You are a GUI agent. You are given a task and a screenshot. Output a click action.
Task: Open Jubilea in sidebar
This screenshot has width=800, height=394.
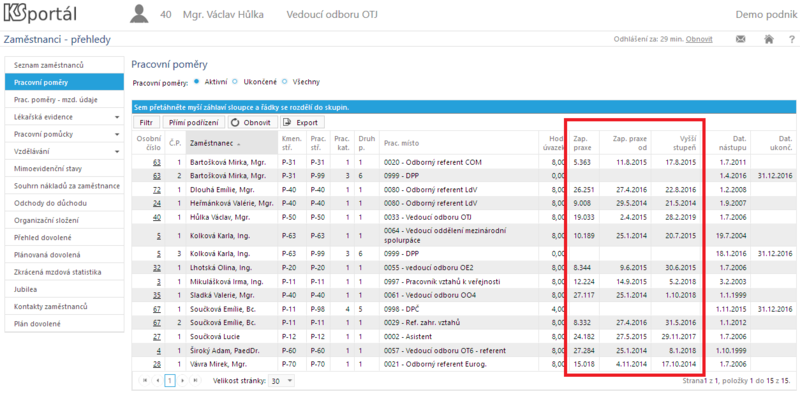click(x=64, y=289)
